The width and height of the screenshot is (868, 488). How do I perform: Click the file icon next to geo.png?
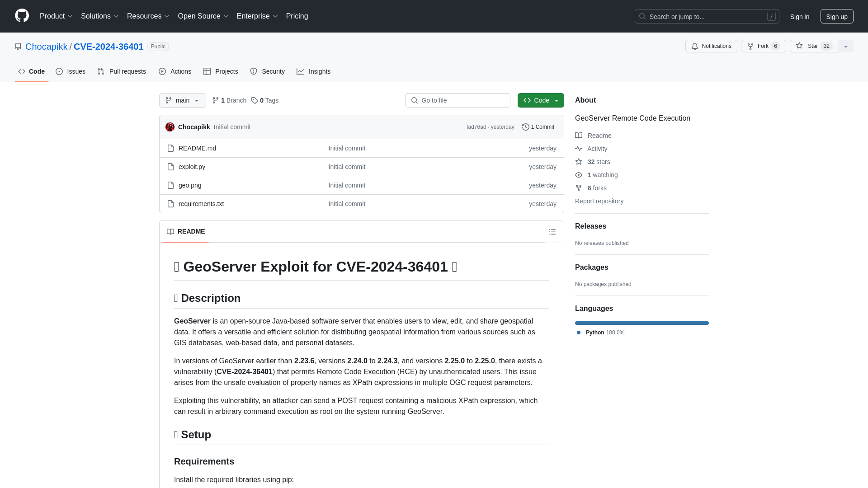(x=170, y=185)
